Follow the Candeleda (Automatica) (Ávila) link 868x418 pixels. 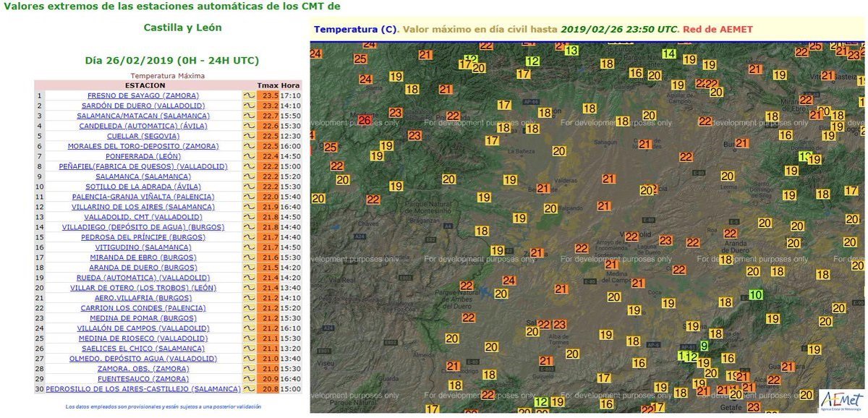[143, 126]
